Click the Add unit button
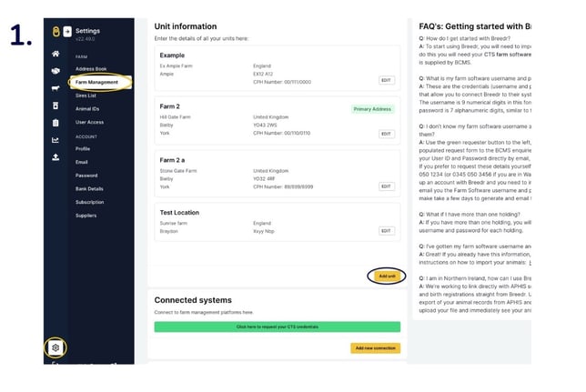The width and height of the screenshot is (586, 392). click(x=387, y=276)
